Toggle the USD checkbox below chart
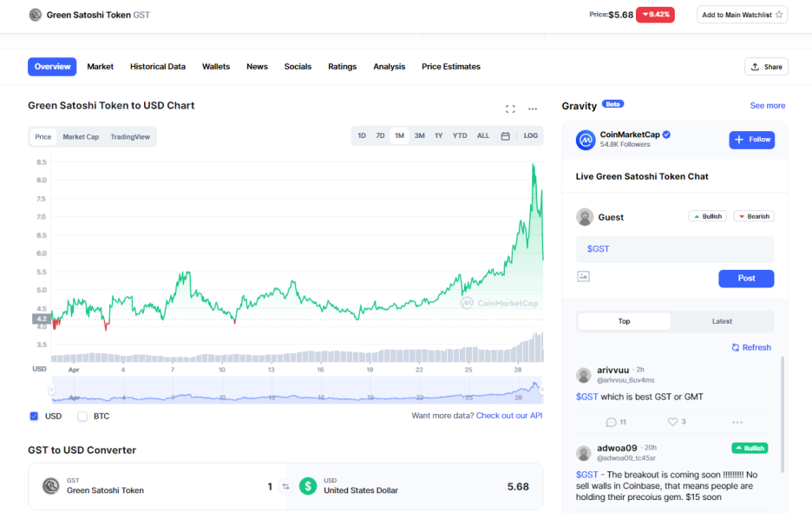 coord(34,416)
